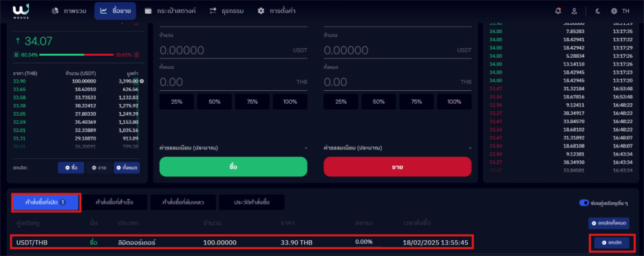Screen dimensions: 644x256
Task: Open the user profile icon
Action: pyautogui.click(x=575, y=11)
